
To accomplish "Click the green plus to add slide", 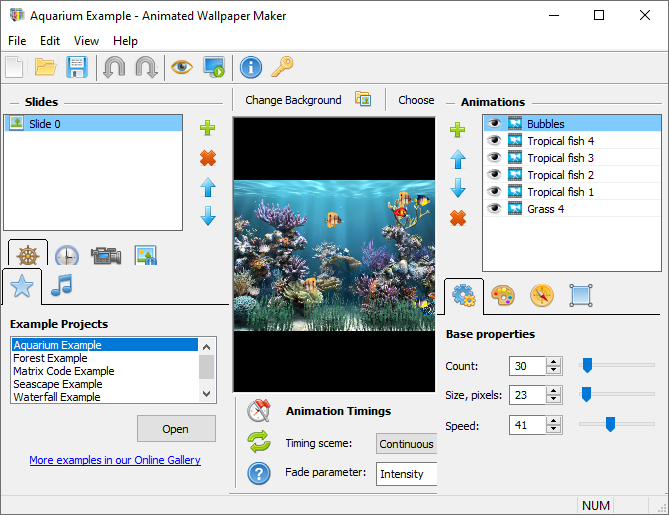I will coord(208,127).
